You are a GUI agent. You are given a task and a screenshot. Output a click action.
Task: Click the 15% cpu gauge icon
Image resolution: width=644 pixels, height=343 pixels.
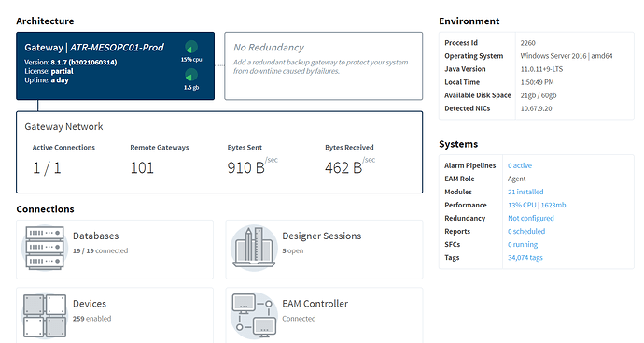click(191, 47)
